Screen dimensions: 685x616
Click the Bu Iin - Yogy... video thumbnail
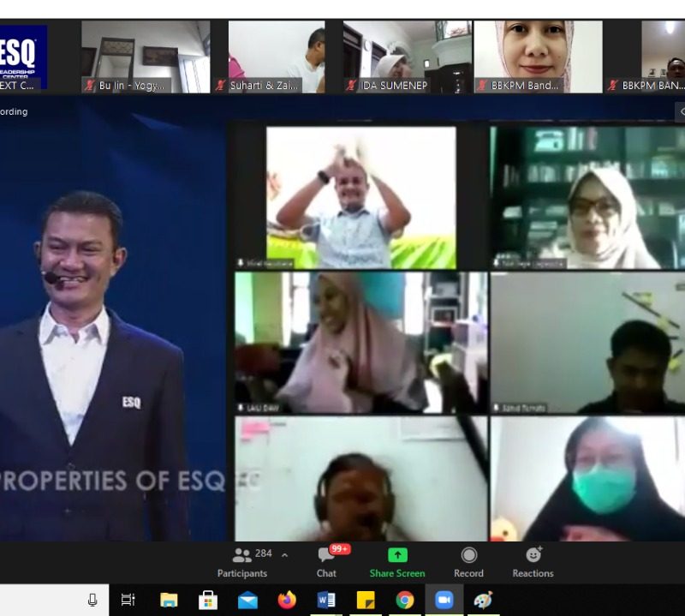pyautogui.click(x=146, y=57)
